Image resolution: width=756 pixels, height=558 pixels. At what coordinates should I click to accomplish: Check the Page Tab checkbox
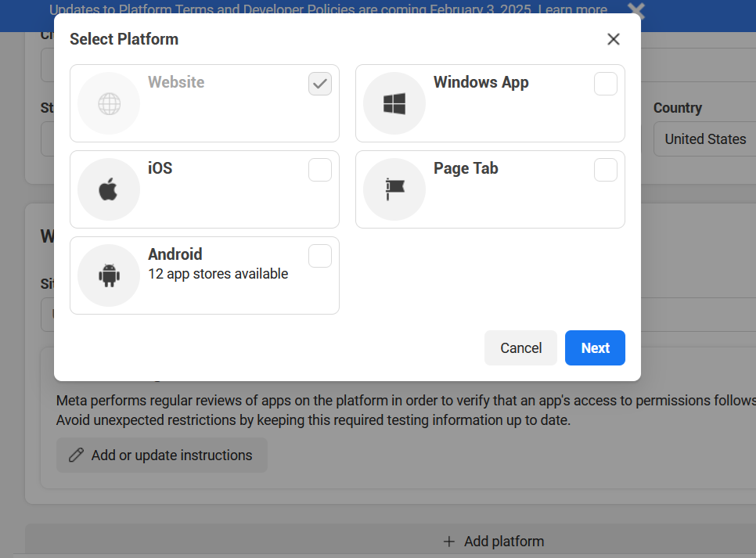[606, 170]
